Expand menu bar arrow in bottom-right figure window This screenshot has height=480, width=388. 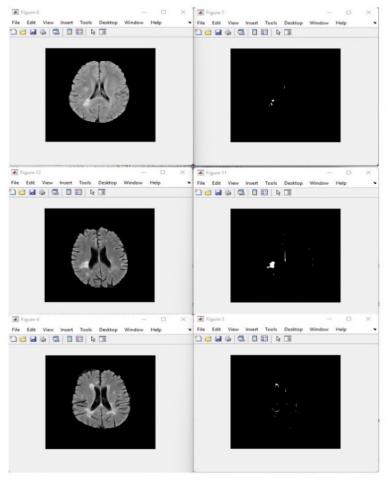pyautogui.click(x=375, y=329)
